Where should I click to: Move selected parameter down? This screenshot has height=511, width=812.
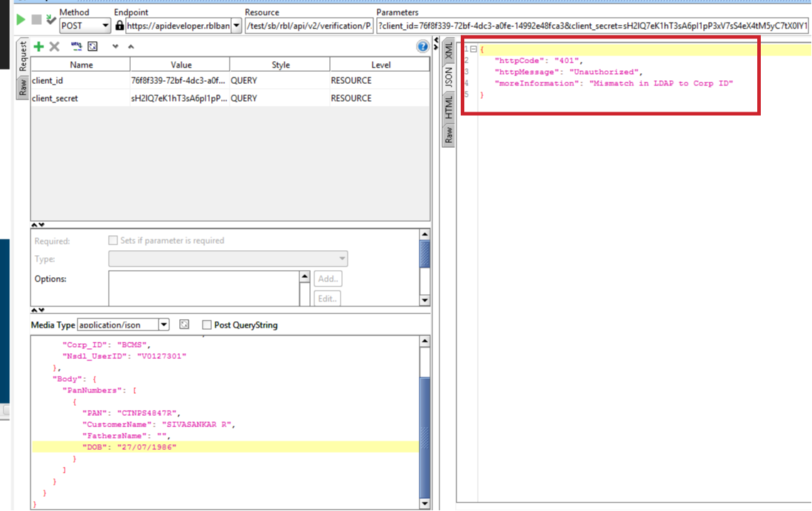tap(115, 47)
